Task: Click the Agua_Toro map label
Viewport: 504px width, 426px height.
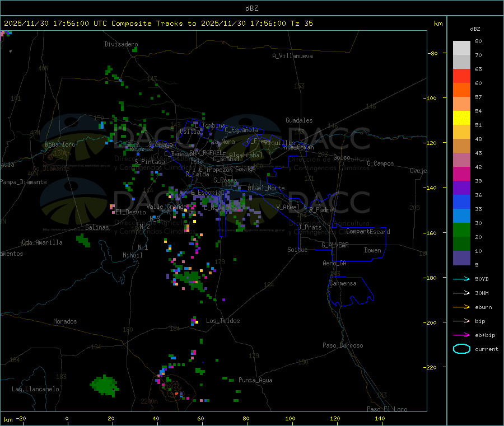Action: click(60, 144)
